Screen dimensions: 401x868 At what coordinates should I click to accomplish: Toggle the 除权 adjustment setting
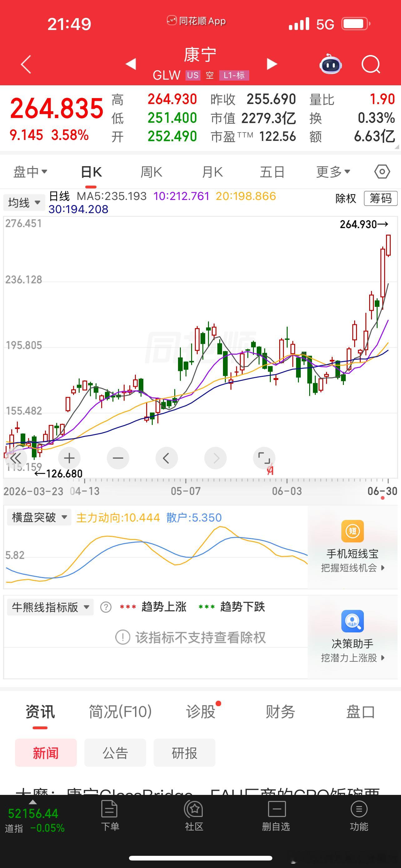pyautogui.click(x=345, y=198)
